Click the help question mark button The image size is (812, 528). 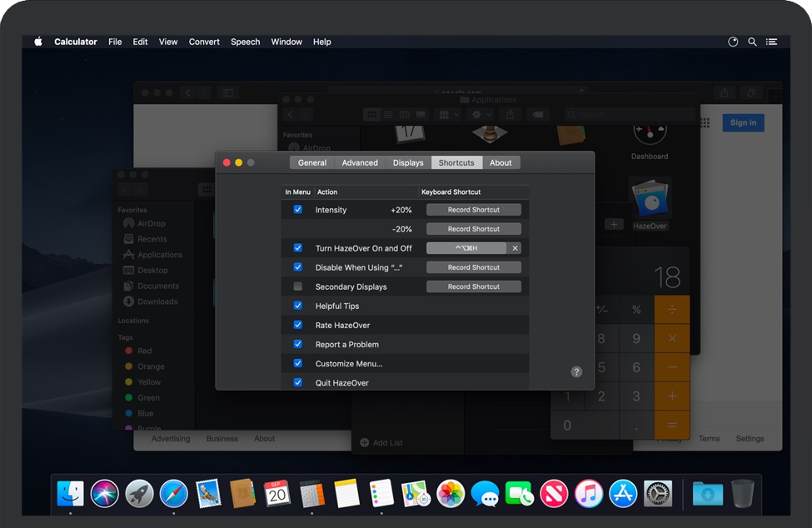(x=576, y=371)
